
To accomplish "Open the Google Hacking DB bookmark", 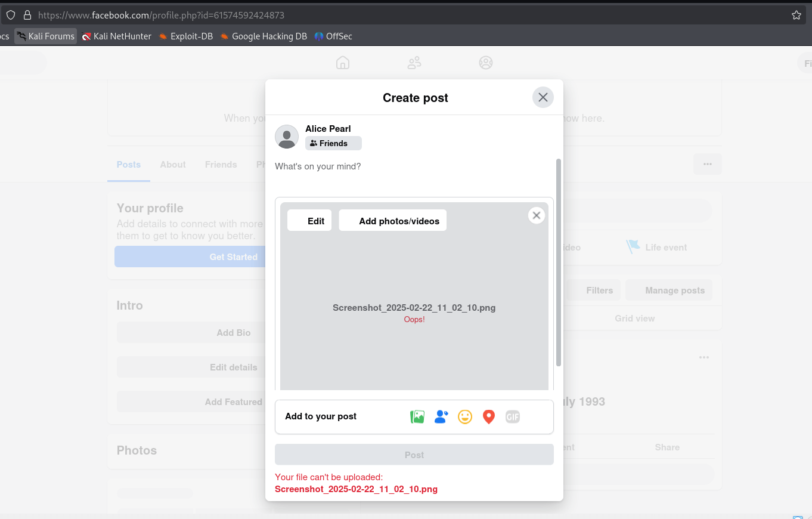I will tap(264, 36).
